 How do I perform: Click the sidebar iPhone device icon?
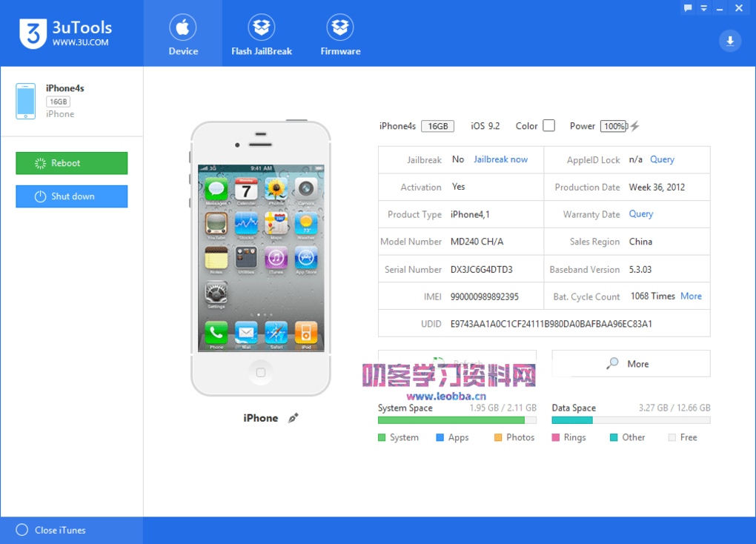[25, 102]
